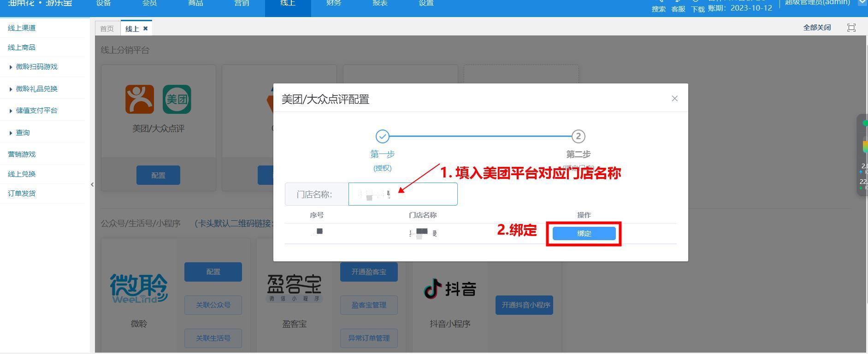Close the 线上 tab with its X
This screenshot has width=868, height=354.
pos(145,29)
